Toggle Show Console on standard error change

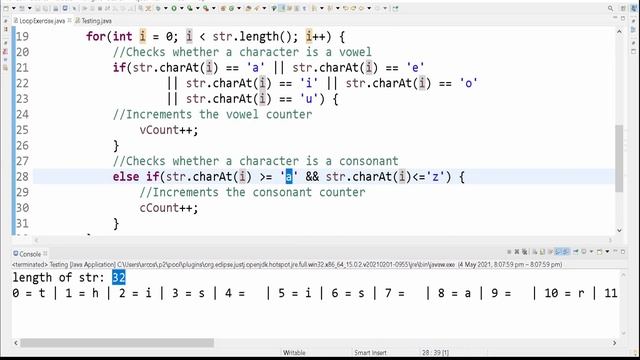point(566,252)
